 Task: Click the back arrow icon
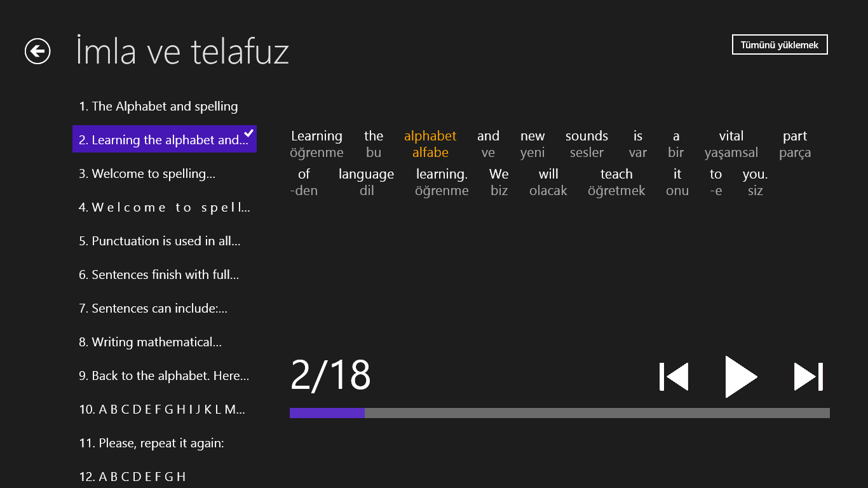37,51
